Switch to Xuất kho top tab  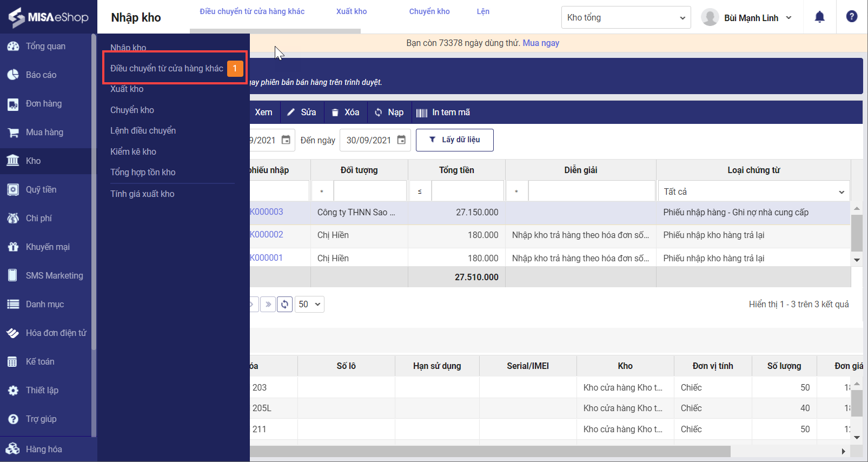pos(352,11)
